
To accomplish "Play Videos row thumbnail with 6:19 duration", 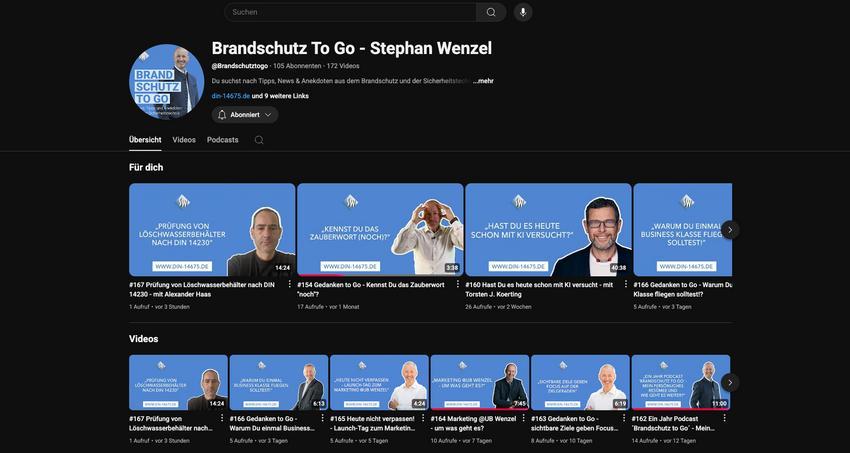I will click(x=581, y=383).
